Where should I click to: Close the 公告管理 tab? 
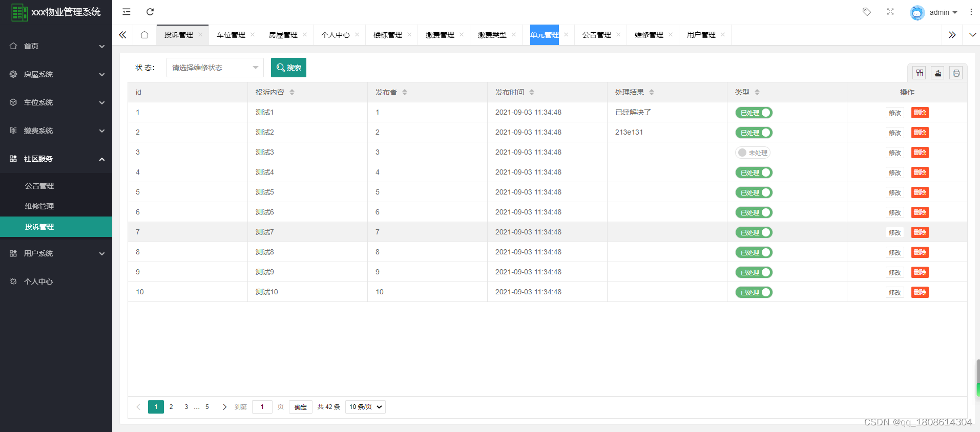coord(618,35)
